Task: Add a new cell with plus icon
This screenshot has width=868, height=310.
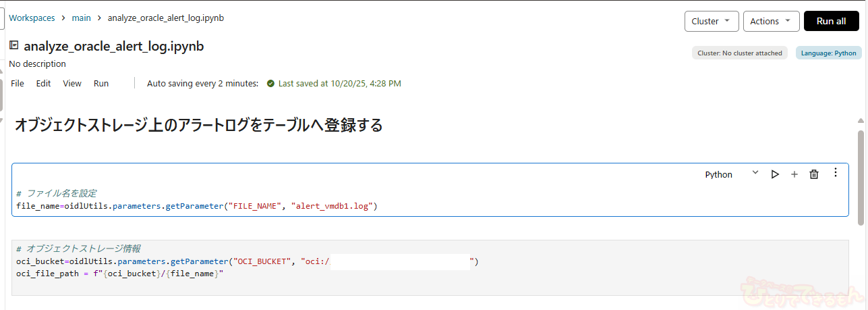Action: [x=794, y=174]
